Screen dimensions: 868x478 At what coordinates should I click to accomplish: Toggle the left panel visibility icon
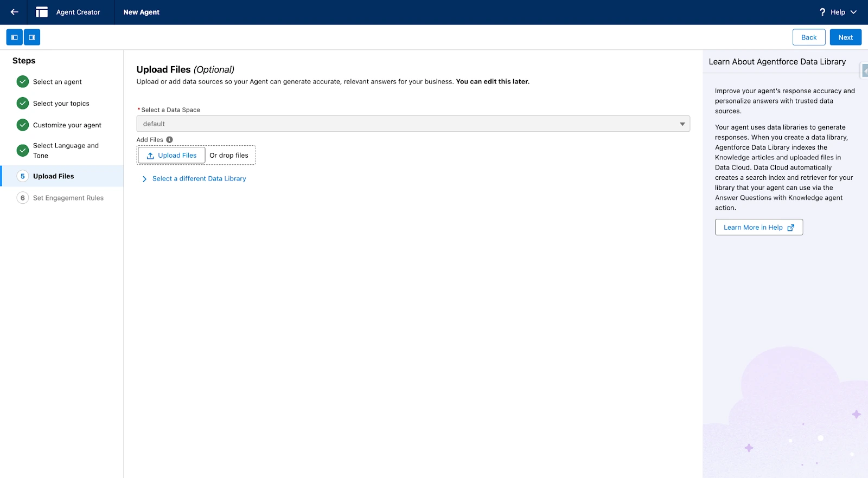15,37
